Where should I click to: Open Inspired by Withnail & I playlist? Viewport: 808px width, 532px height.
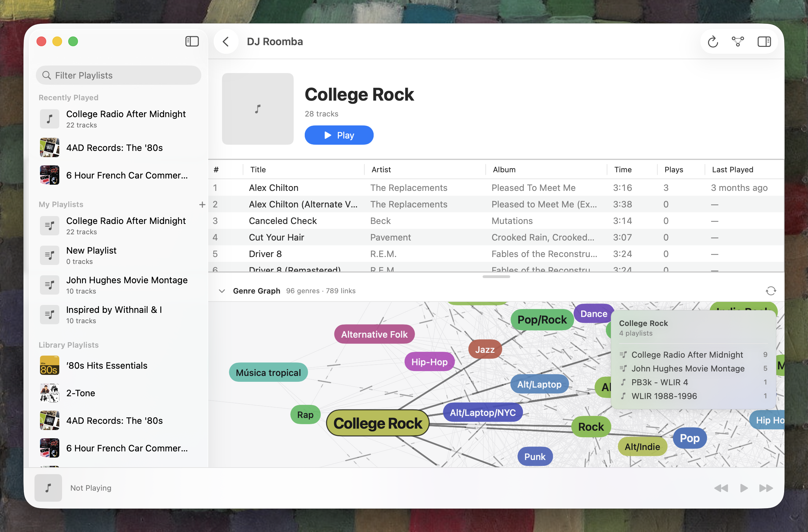[x=119, y=315]
